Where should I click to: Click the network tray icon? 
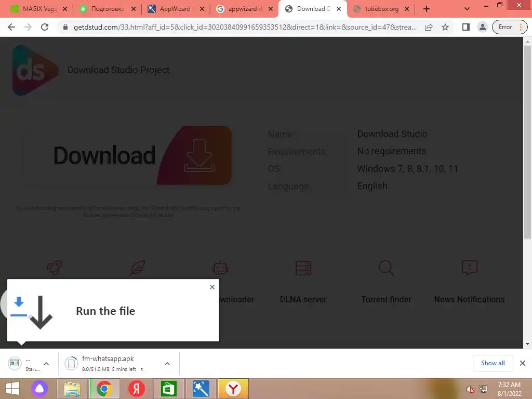click(x=483, y=389)
